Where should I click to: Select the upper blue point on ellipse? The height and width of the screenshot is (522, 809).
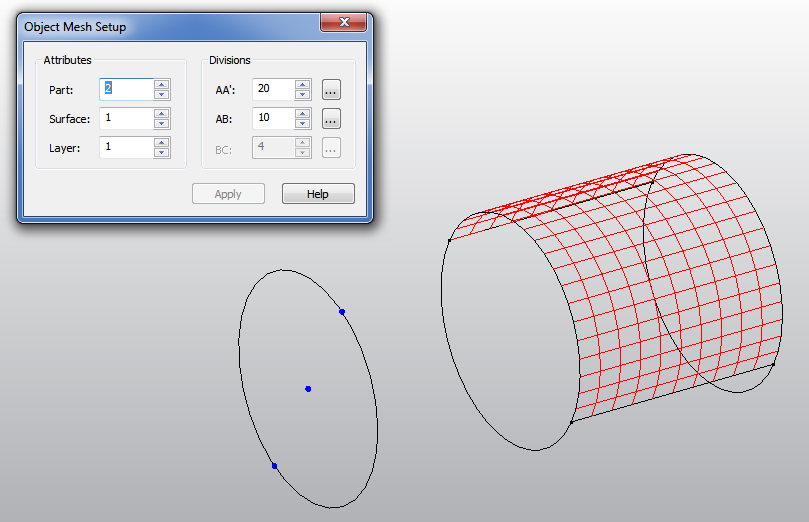[342, 312]
